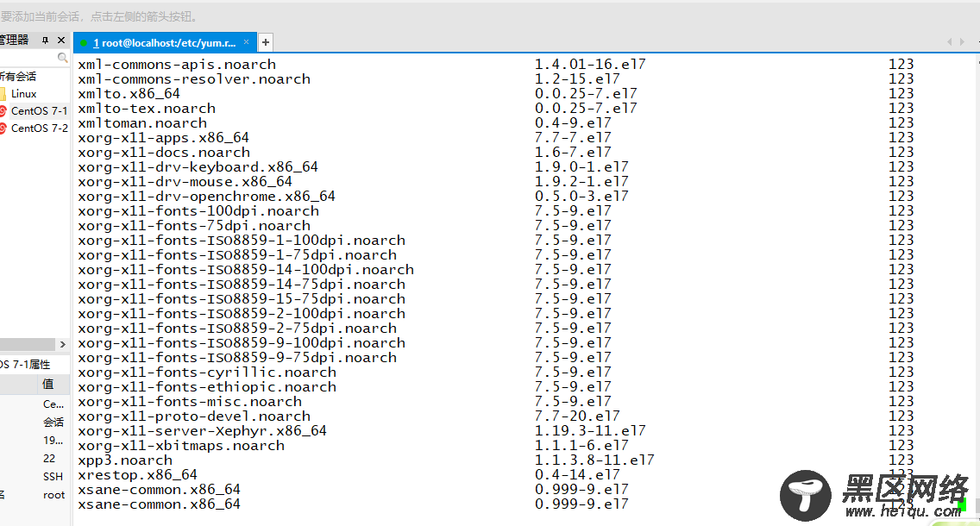
Task: Click the 所有会话 root tree item
Action: 18,76
